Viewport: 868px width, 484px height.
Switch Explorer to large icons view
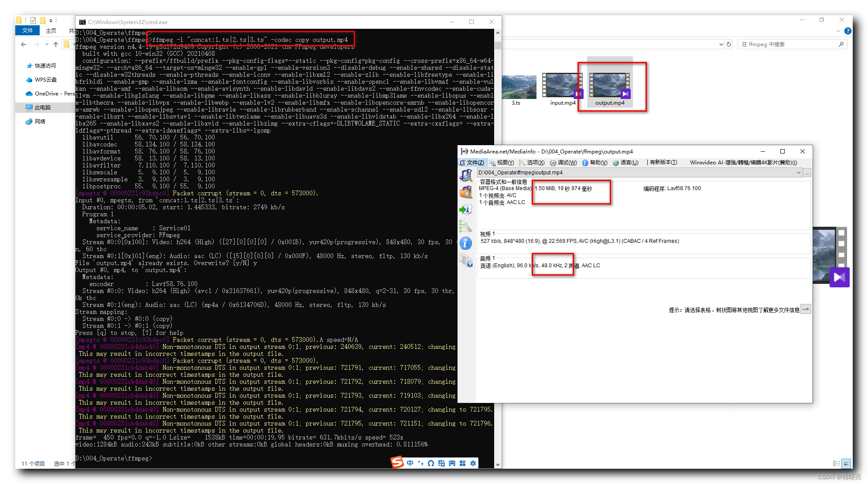coord(846,464)
